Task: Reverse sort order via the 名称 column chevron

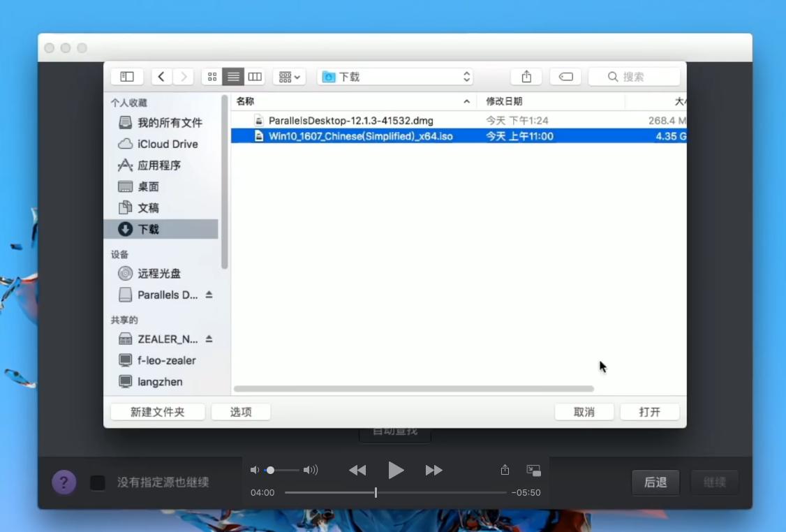Action: coord(466,101)
